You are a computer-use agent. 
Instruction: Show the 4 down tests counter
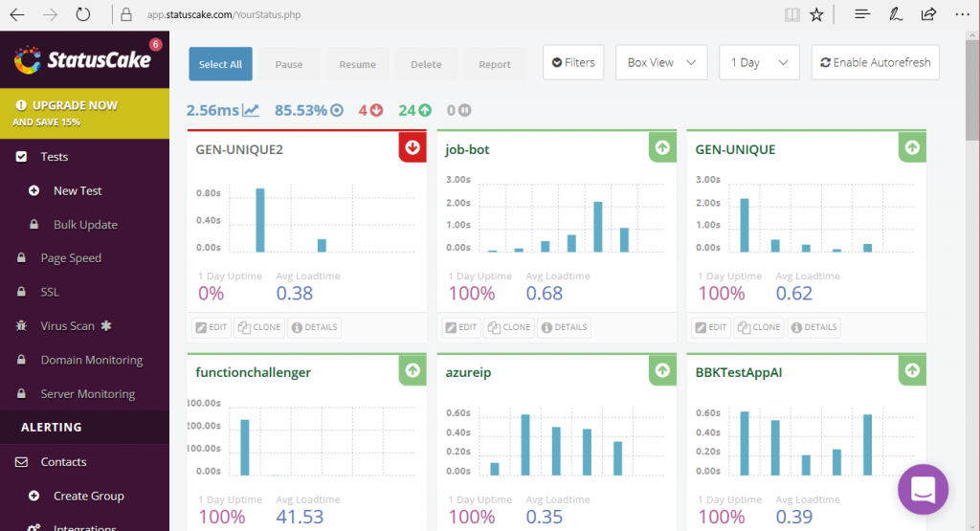(370, 111)
